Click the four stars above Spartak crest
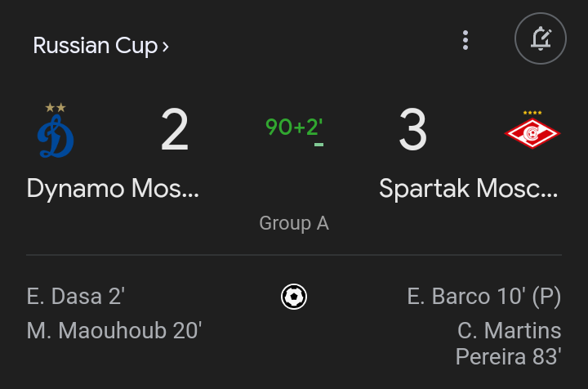 pyautogui.click(x=532, y=113)
